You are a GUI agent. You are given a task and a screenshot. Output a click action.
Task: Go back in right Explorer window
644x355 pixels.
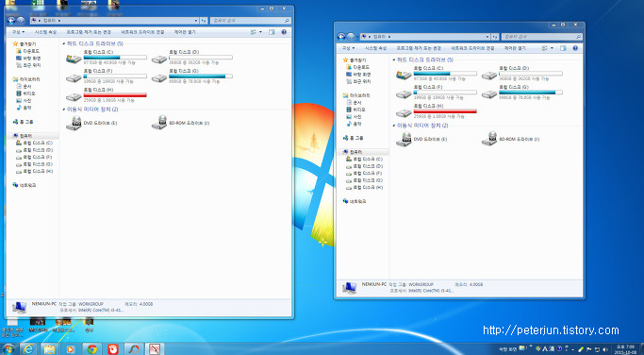(x=341, y=37)
